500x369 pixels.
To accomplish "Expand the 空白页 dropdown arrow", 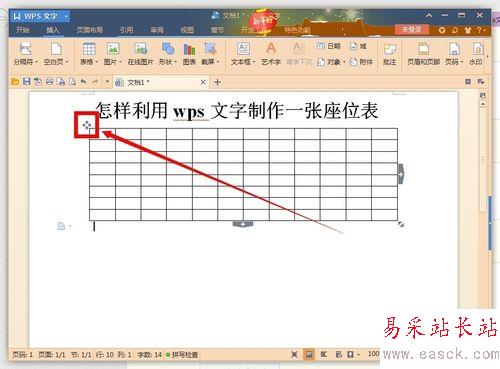I will pos(67,62).
